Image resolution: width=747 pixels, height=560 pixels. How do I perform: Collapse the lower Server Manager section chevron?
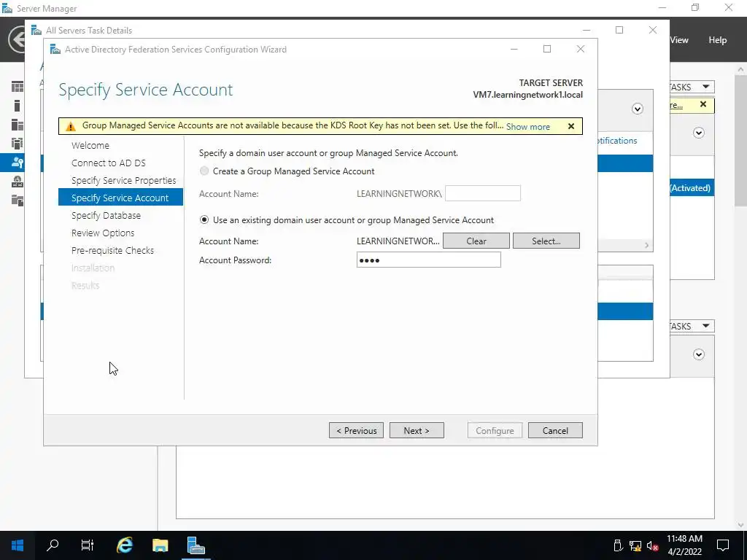(x=699, y=354)
